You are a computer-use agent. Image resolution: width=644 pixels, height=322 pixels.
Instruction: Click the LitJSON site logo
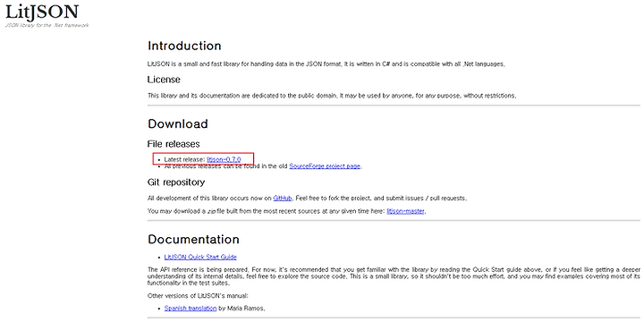41,12
